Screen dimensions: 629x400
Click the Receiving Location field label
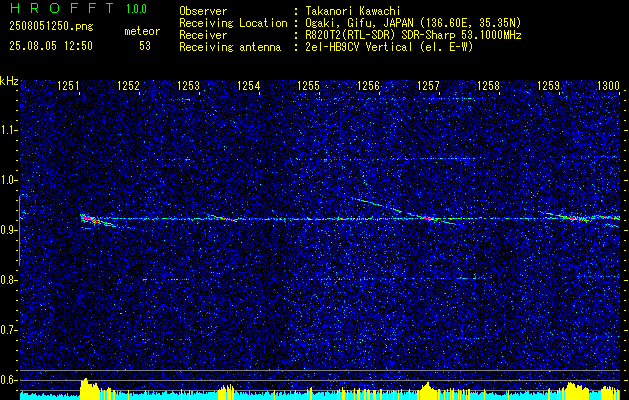[233, 23]
